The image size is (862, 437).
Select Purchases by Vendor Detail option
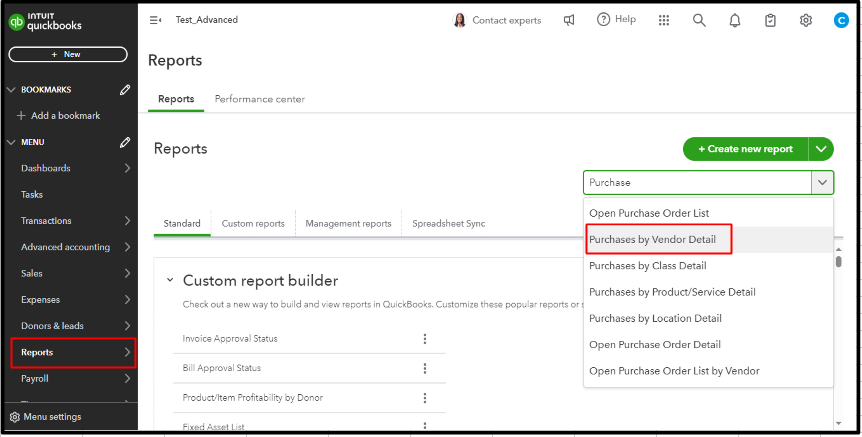click(x=653, y=240)
